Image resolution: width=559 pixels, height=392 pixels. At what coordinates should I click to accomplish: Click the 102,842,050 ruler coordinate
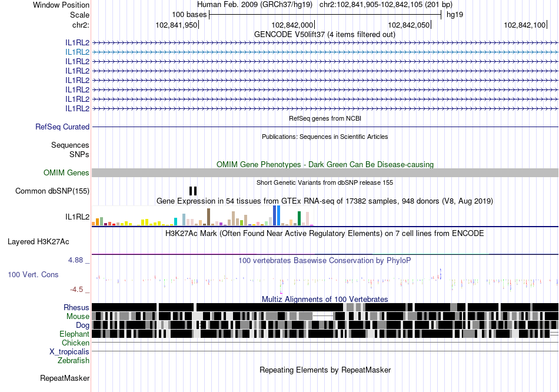(x=408, y=25)
